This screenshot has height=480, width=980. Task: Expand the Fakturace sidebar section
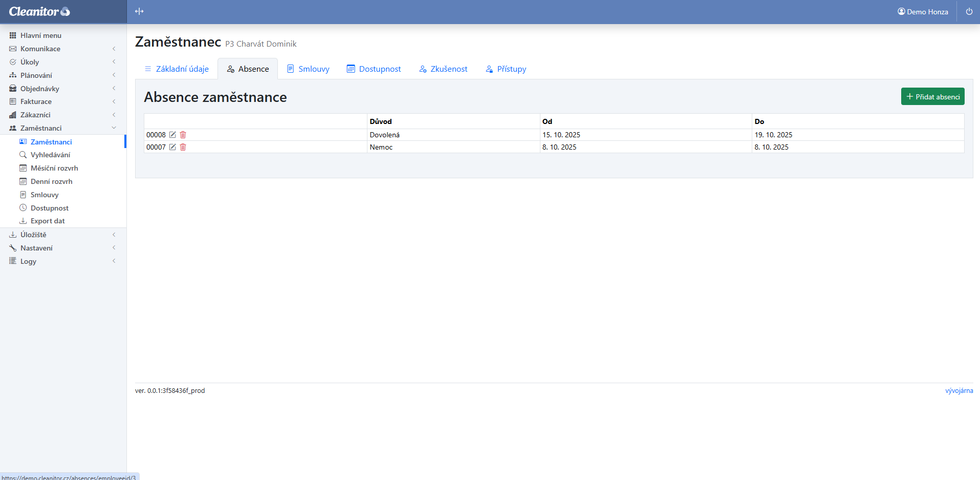point(36,101)
